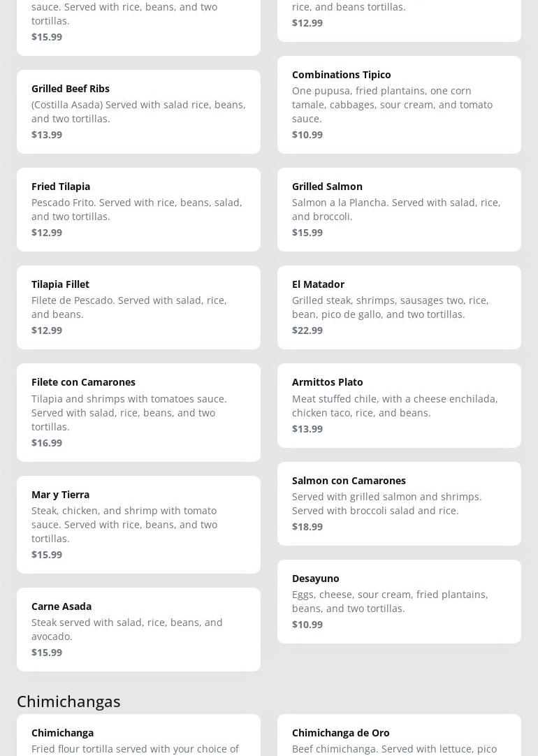The height and width of the screenshot is (756, 538).
Task: Click the $16.99 Filete con Camarones price
Action: [x=47, y=443]
